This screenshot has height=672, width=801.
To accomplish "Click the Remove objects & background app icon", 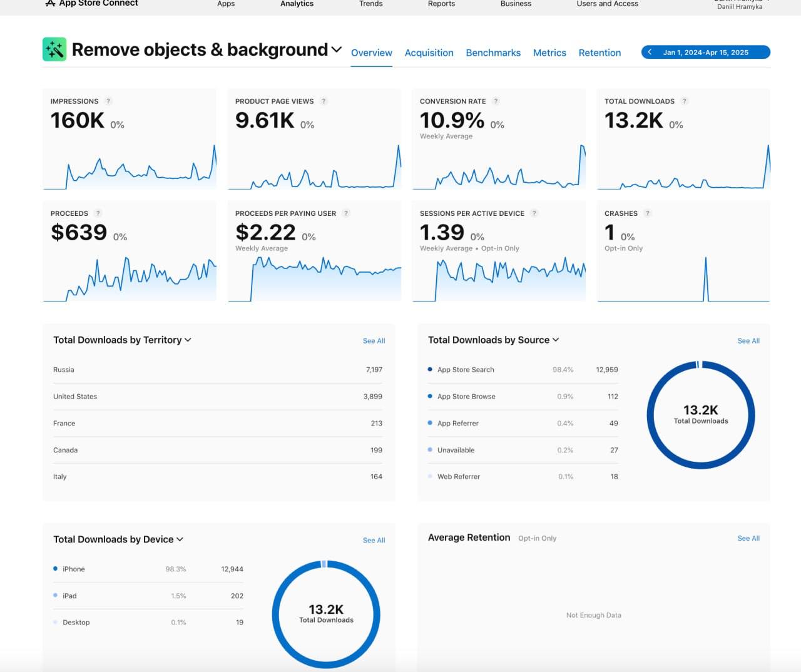I will (54, 49).
